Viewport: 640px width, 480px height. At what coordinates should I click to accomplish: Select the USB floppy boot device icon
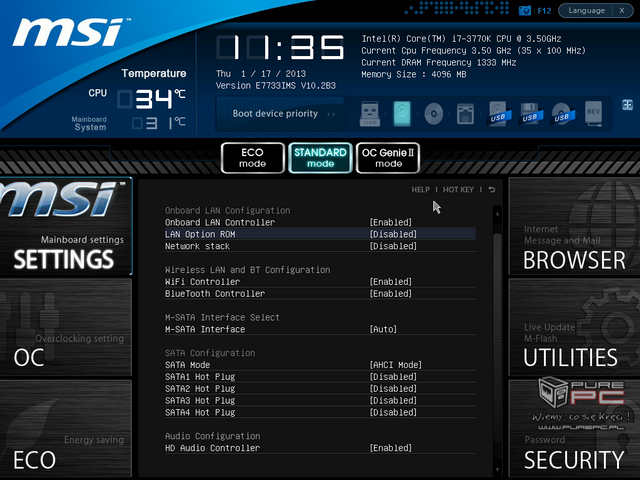pyautogui.click(x=530, y=113)
